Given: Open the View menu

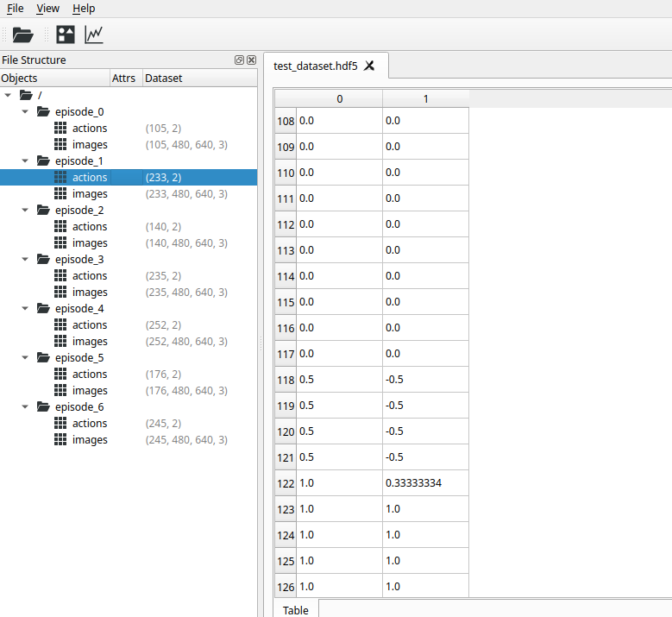Looking at the screenshot, I should (48, 8).
